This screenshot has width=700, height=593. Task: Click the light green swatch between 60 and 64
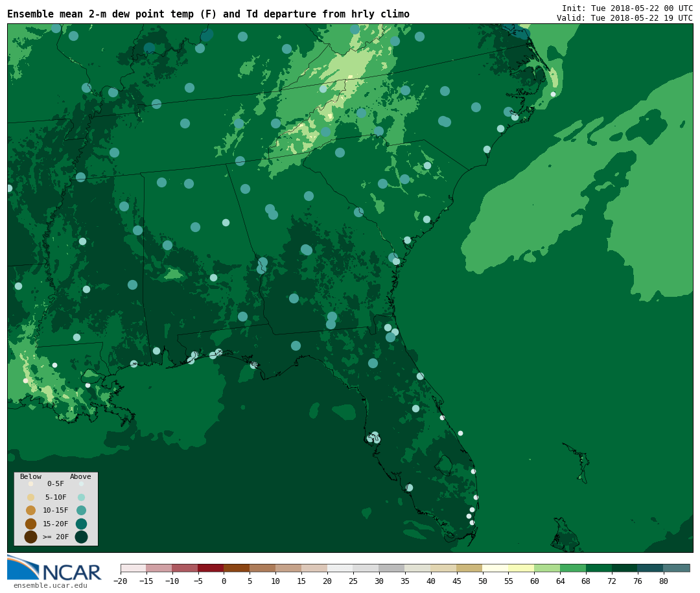point(547,568)
